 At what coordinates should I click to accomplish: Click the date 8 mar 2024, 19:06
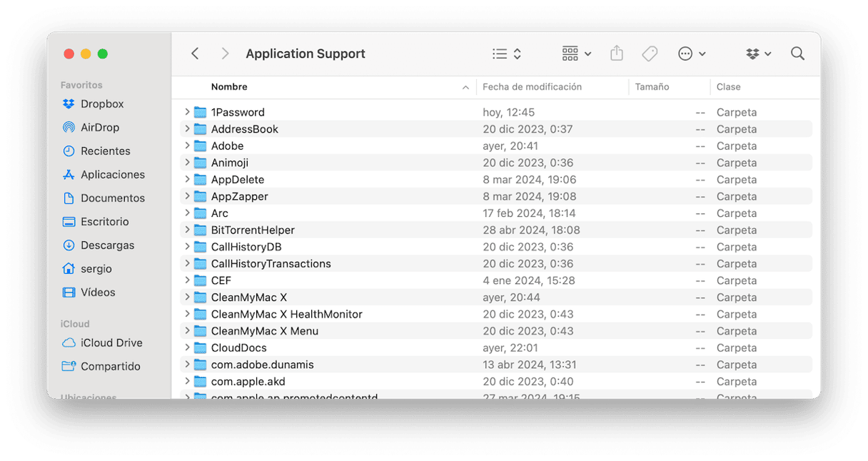click(529, 179)
